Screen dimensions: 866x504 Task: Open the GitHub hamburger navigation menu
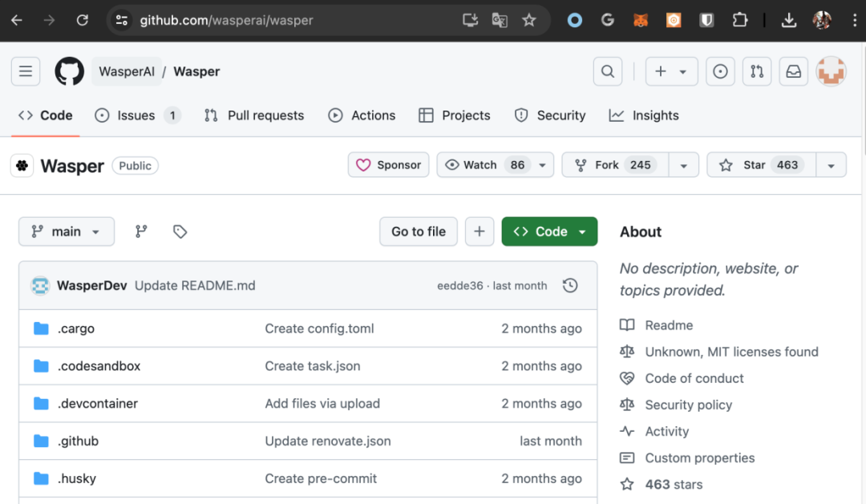pyautogui.click(x=26, y=71)
